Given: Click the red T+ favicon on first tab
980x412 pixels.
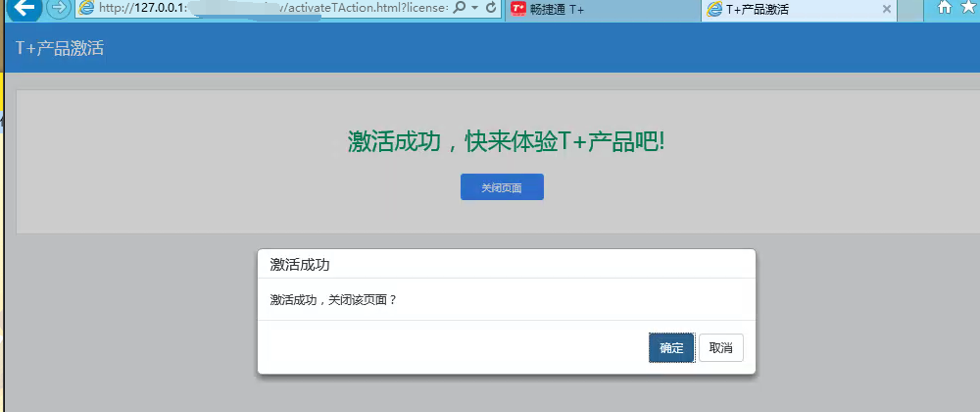Looking at the screenshot, I should click(517, 8).
